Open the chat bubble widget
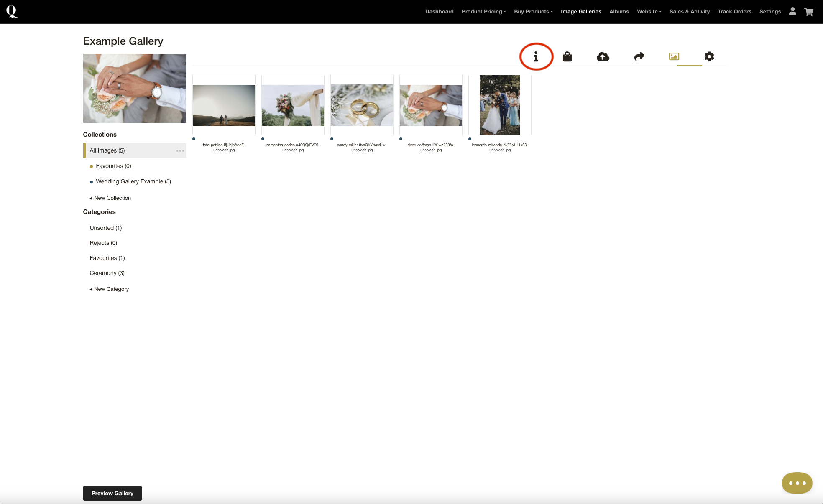Image resolution: width=823 pixels, height=504 pixels. [797, 483]
